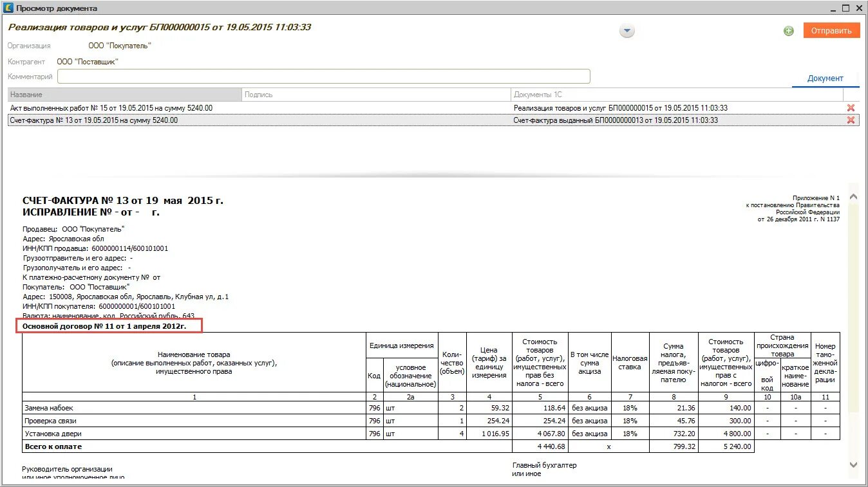Image resolution: width=868 pixels, height=487 pixels.
Task: Click the preview scrollbar up arrow
Action: [854, 196]
